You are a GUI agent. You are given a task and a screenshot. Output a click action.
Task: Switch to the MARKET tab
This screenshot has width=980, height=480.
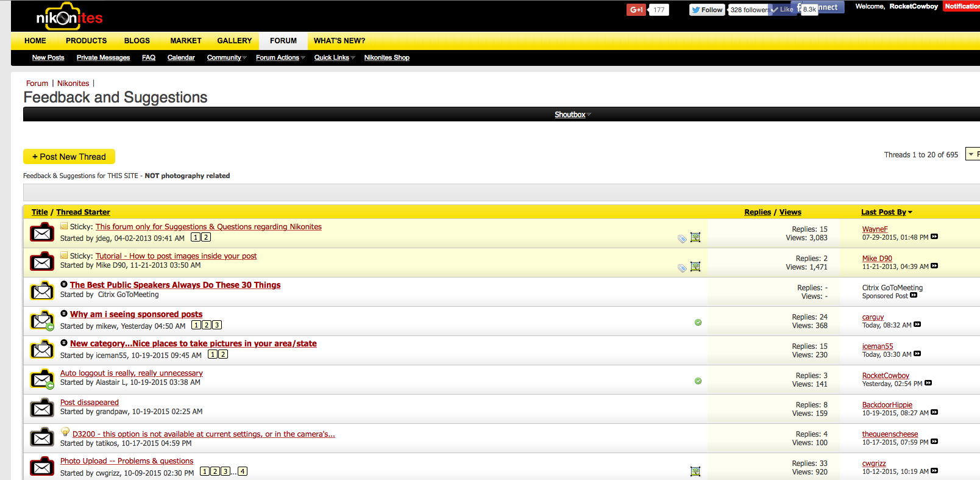(185, 41)
